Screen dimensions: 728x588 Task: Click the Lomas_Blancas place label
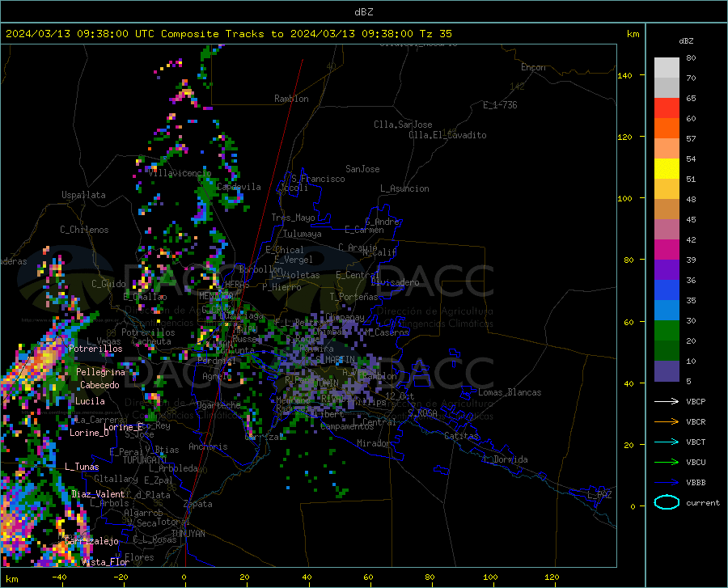click(510, 392)
